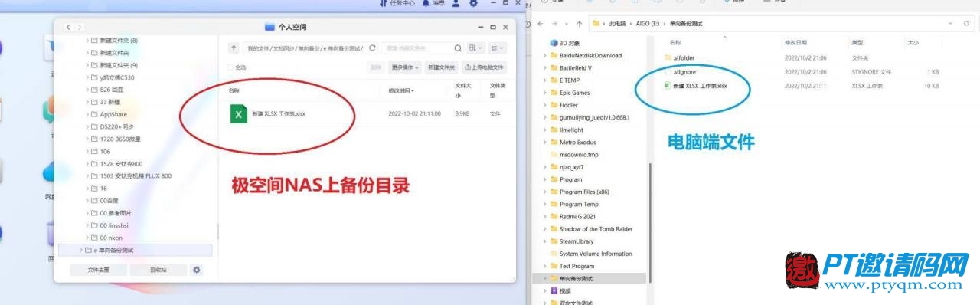
Task: Go up one directory in NAS file manager
Action: click(x=234, y=48)
